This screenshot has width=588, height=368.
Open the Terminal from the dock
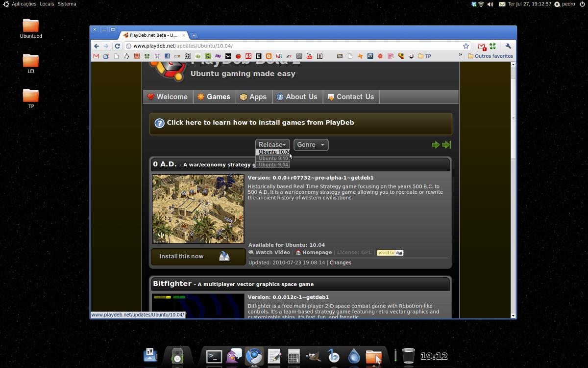[214, 356]
